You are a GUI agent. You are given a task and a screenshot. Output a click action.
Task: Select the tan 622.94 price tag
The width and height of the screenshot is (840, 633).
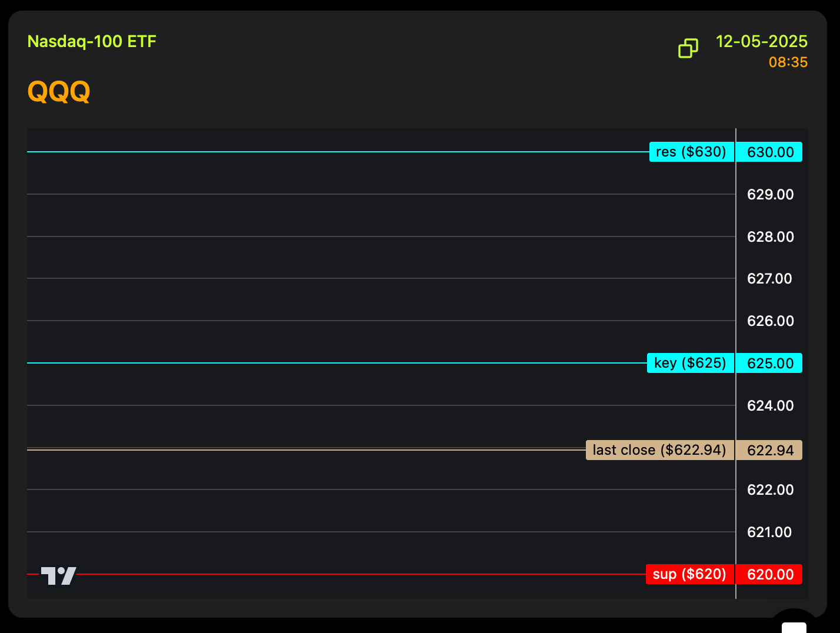(769, 451)
